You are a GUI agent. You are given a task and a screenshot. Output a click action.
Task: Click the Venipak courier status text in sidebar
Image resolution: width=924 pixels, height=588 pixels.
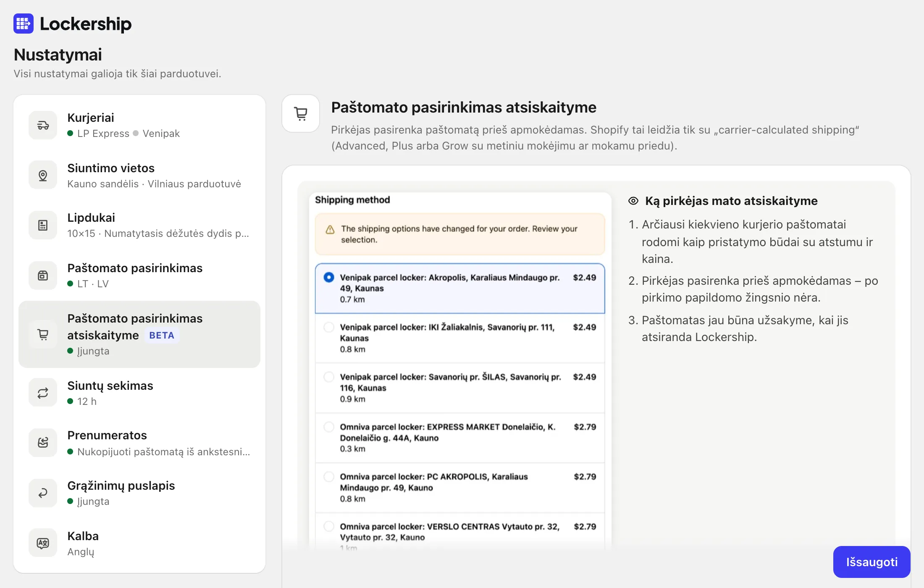161,134
